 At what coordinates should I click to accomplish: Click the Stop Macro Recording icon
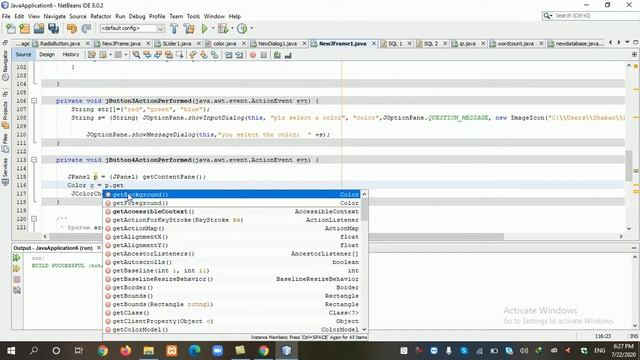(x=264, y=55)
